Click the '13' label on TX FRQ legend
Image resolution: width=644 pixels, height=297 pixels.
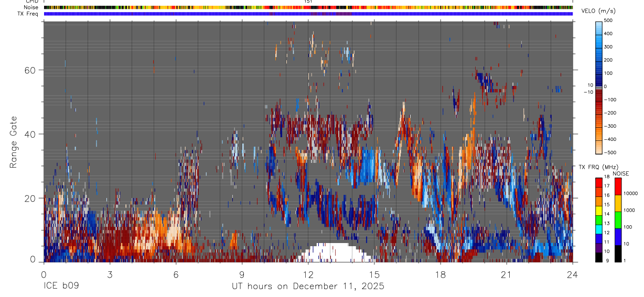tap(607, 223)
